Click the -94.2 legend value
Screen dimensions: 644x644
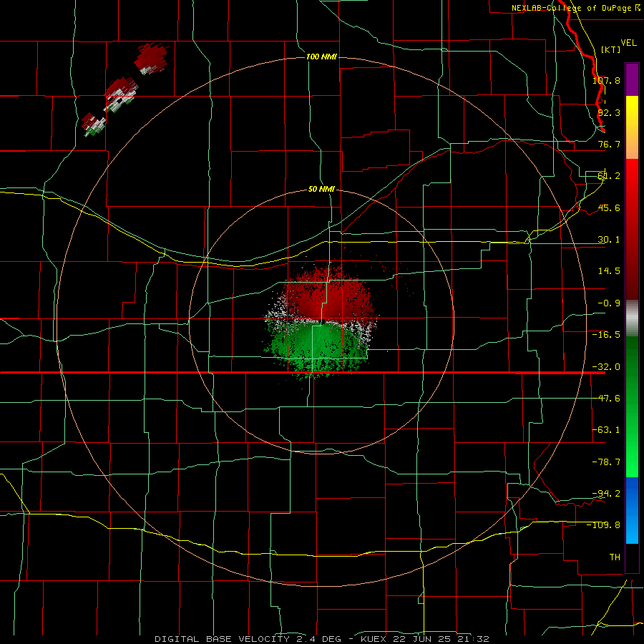coord(606,493)
